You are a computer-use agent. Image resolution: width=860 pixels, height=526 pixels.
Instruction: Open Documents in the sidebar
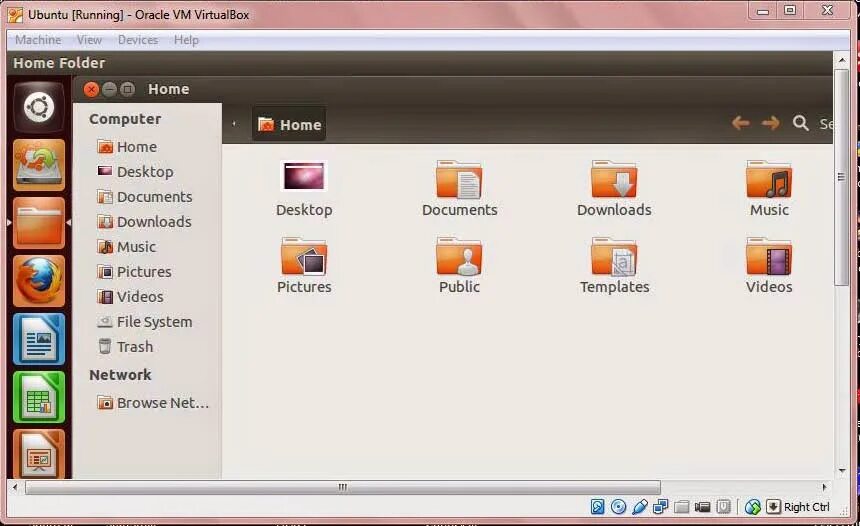[144, 196]
